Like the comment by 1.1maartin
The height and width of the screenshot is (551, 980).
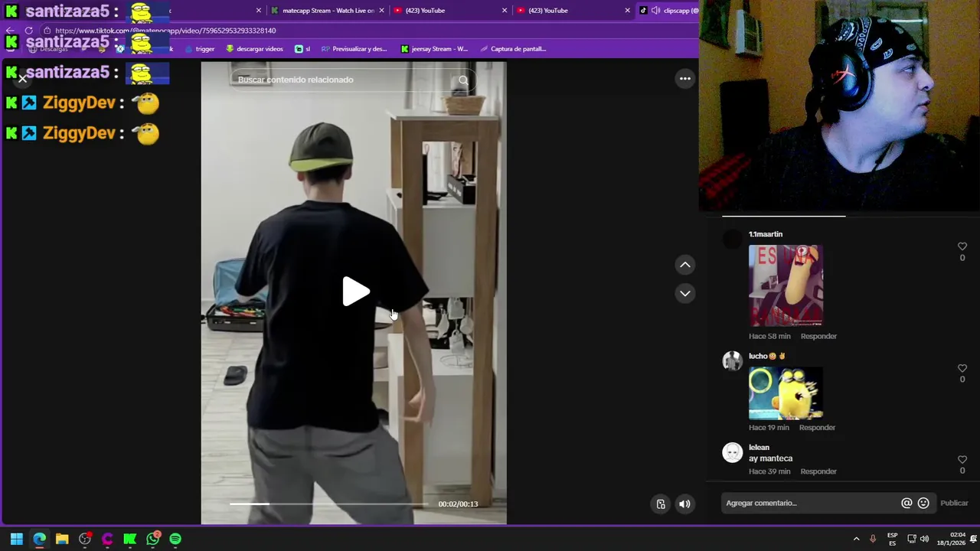point(962,246)
